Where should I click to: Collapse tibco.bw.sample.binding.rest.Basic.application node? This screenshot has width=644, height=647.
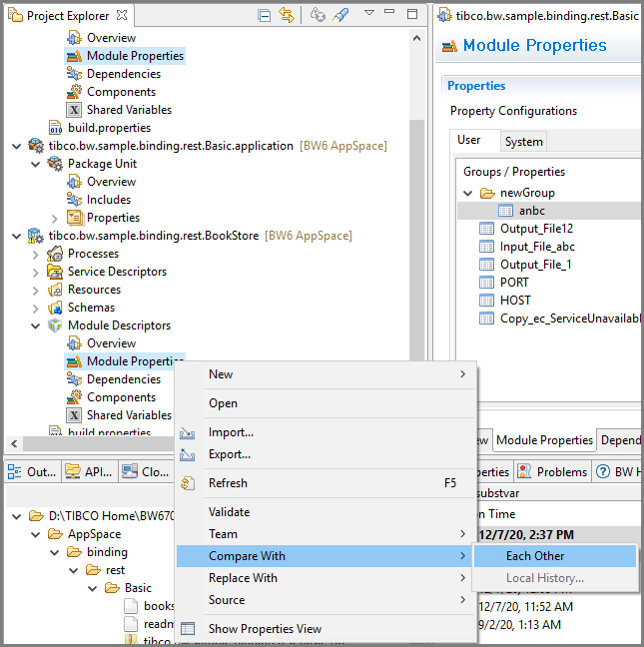pos(17,146)
